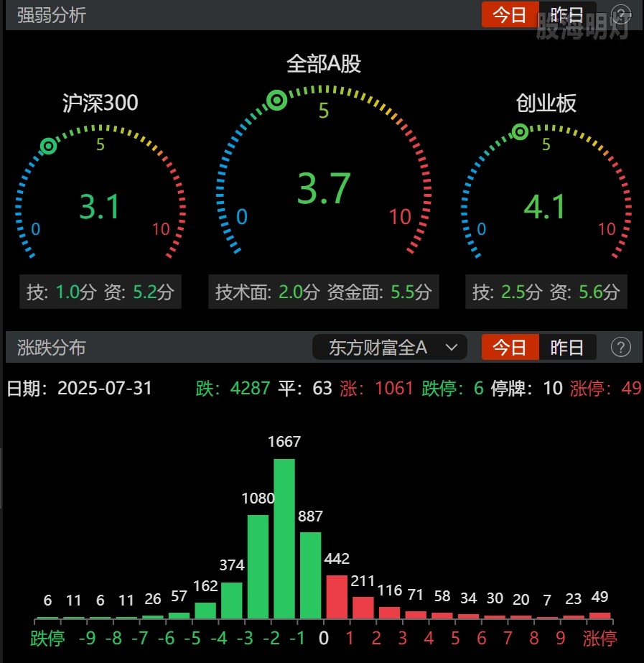Image resolution: width=644 pixels, height=663 pixels.
Task: Click chevron arrow beside 东方财富全A
Action: 452,348
